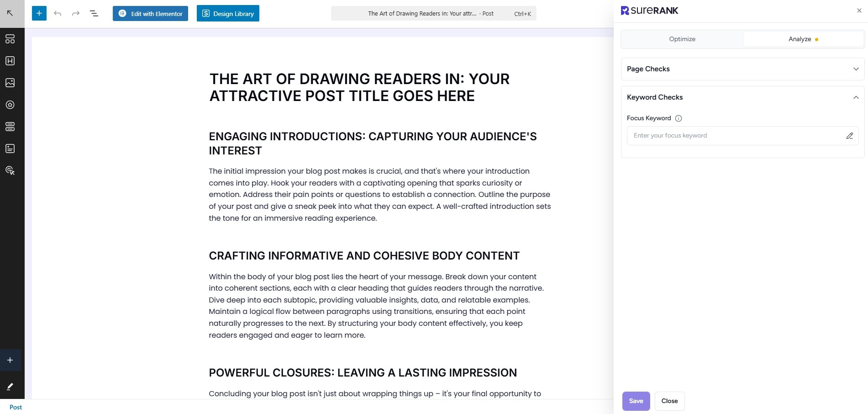Click the Post breadcrumb in status bar
The width and height of the screenshot is (868, 414).
(x=16, y=407)
